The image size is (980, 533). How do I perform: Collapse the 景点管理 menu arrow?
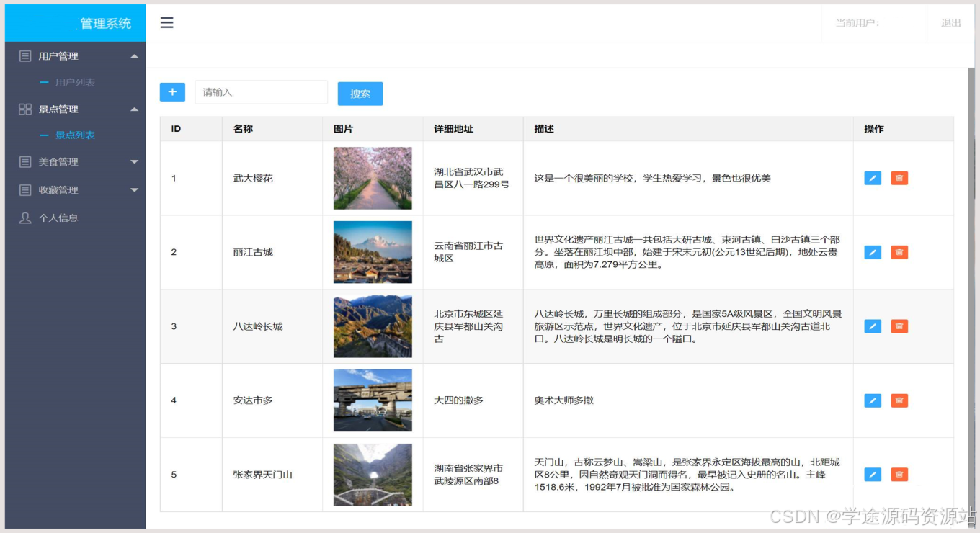click(134, 109)
